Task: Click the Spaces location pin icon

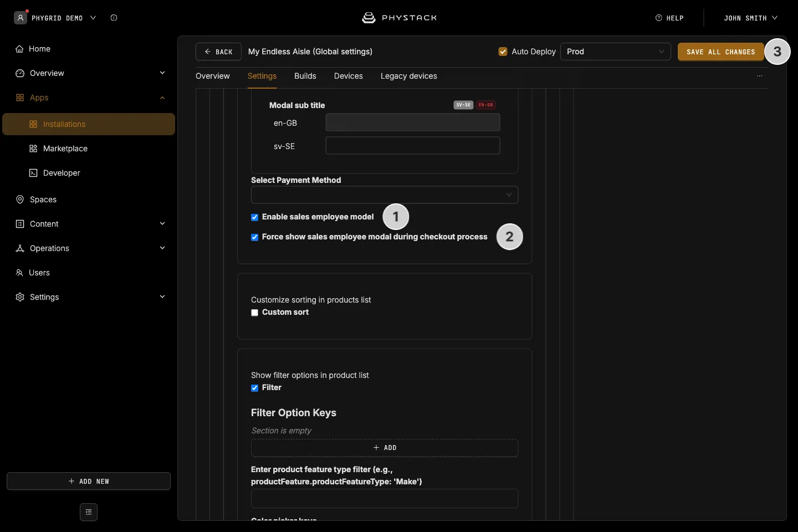Action: (x=20, y=199)
